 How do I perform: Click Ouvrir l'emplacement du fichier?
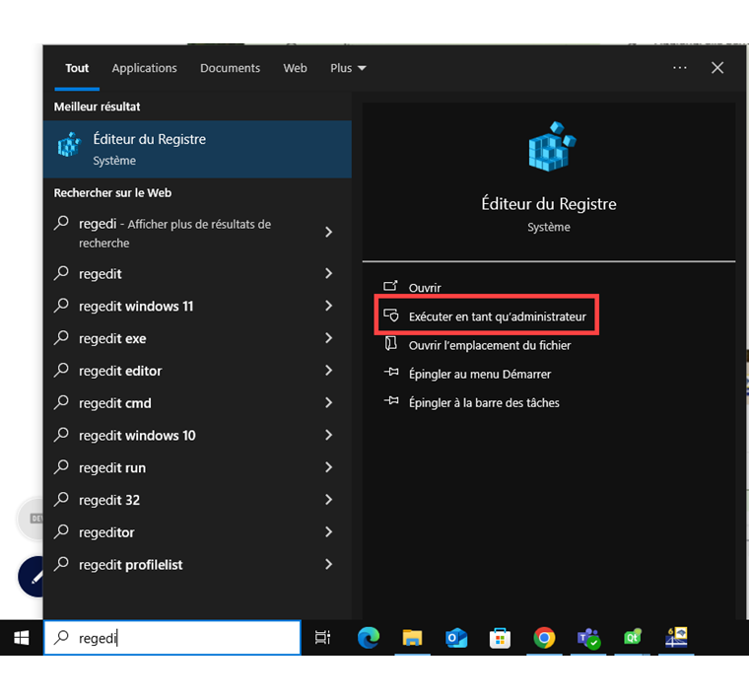490,345
